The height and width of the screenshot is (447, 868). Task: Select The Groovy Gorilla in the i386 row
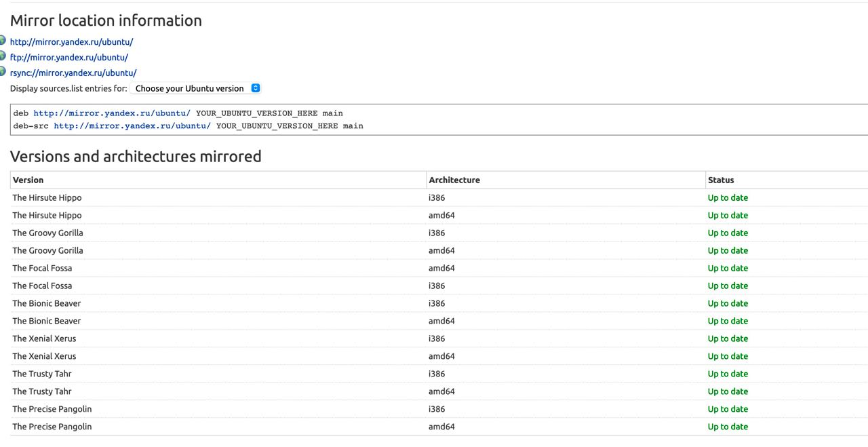(x=47, y=233)
